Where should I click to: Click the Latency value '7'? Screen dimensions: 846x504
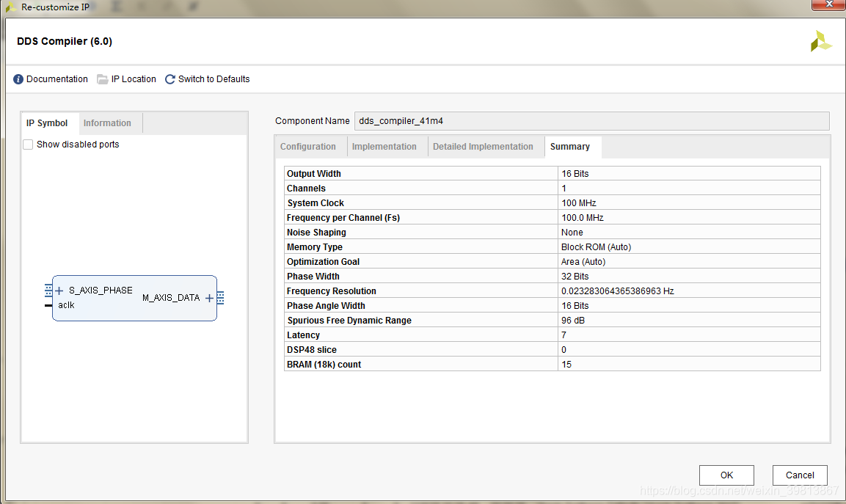564,335
